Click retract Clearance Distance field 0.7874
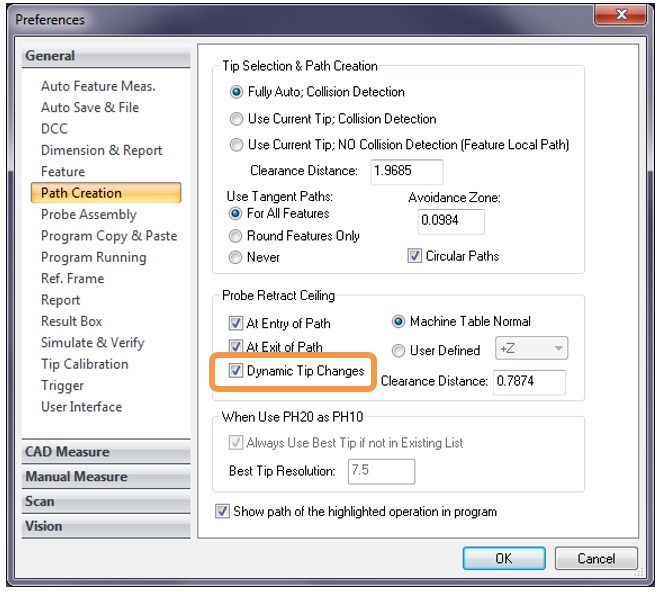Image resolution: width=659 pixels, height=592 pixels. [x=529, y=382]
